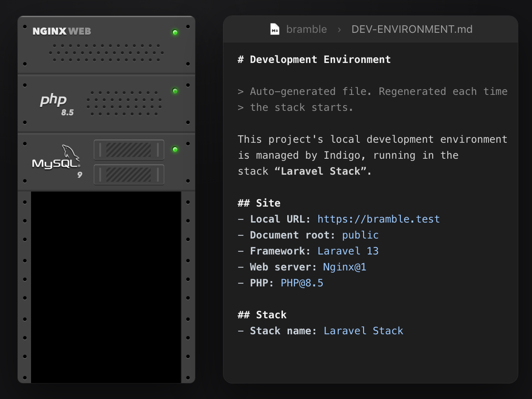The height and width of the screenshot is (399, 532).
Task: Click the Document root value public
Action: (360, 235)
